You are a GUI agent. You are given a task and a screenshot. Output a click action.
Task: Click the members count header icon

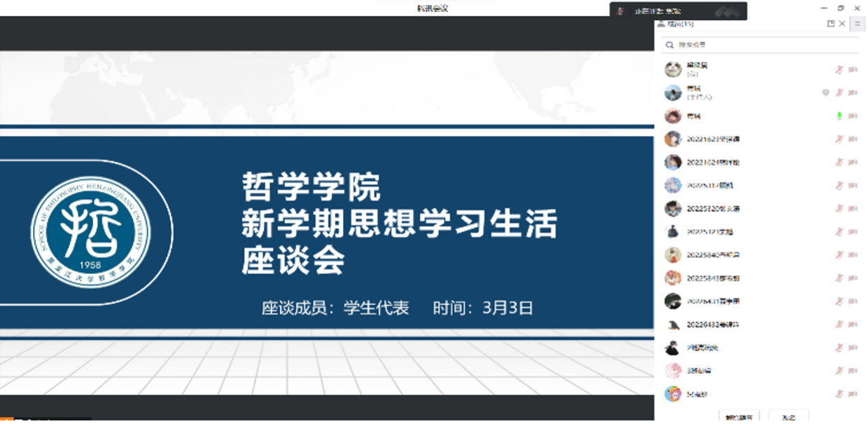click(x=661, y=24)
